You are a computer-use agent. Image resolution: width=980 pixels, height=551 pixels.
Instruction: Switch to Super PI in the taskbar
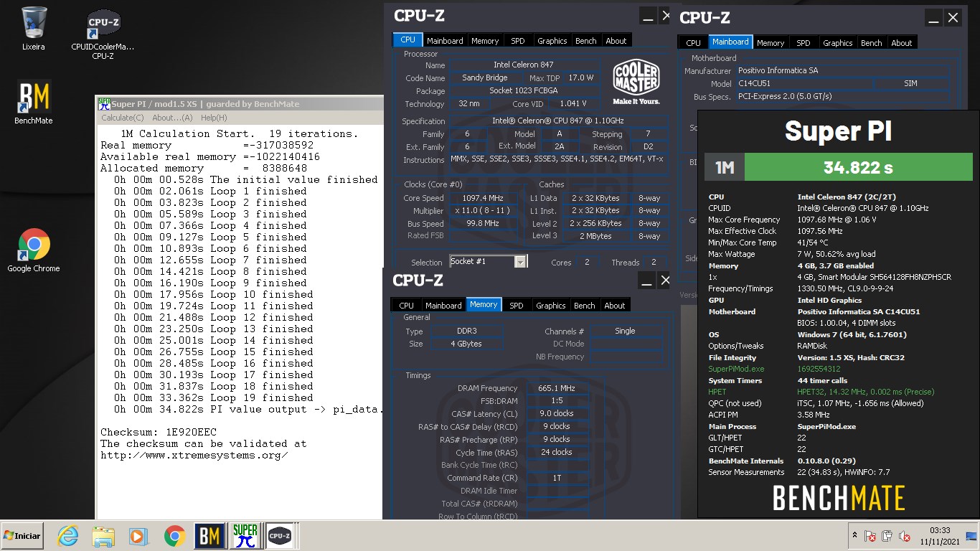coord(245,536)
